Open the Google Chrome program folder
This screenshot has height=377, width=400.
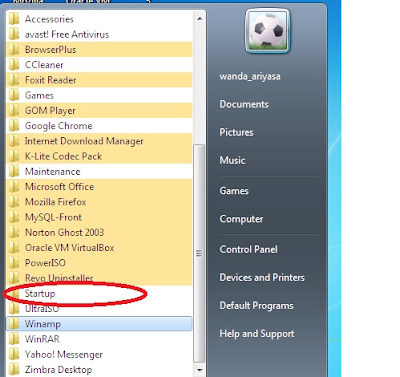[x=99, y=126]
